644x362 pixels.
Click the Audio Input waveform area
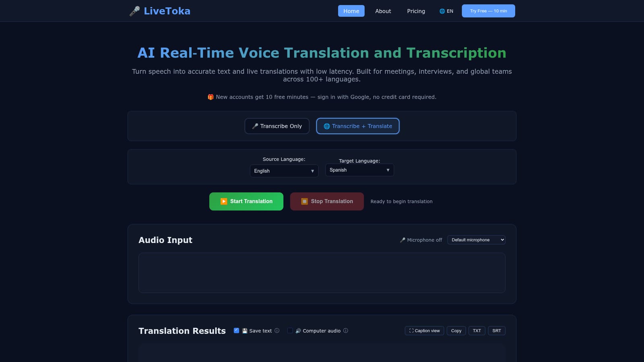click(322, 273)
